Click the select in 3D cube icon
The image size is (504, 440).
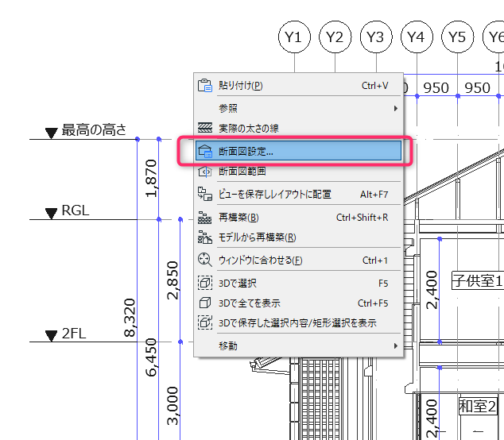tap(205, 284)
